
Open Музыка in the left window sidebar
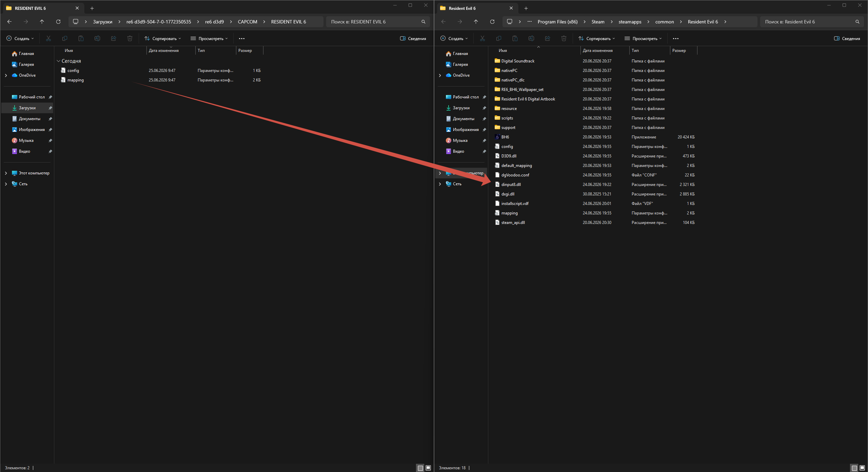pos(27,140)
